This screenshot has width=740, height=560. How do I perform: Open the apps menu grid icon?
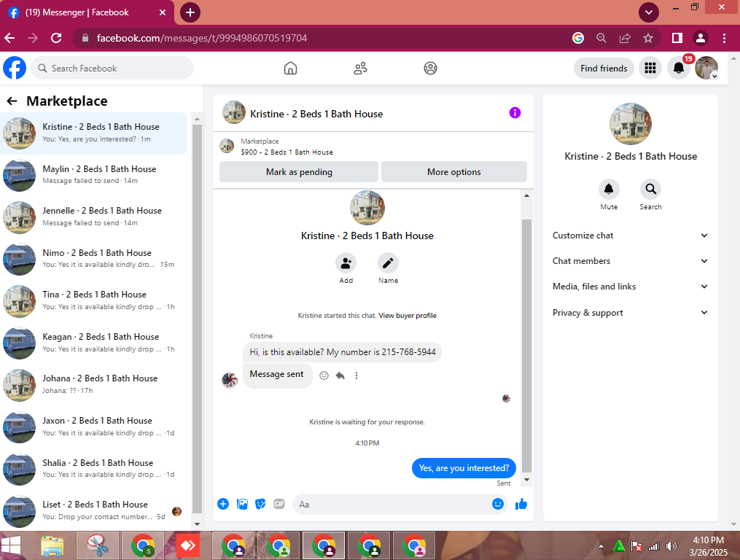tap(650, 69)
